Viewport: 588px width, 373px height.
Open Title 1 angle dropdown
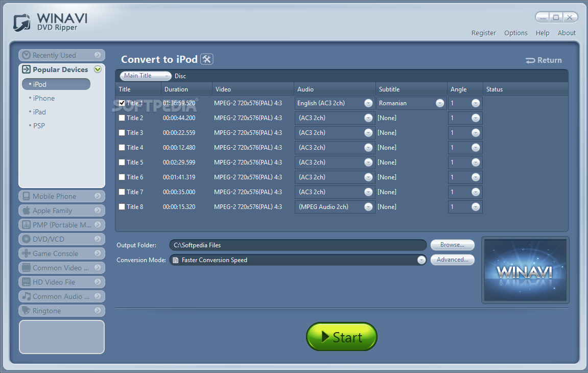click(x=476, y=103)
